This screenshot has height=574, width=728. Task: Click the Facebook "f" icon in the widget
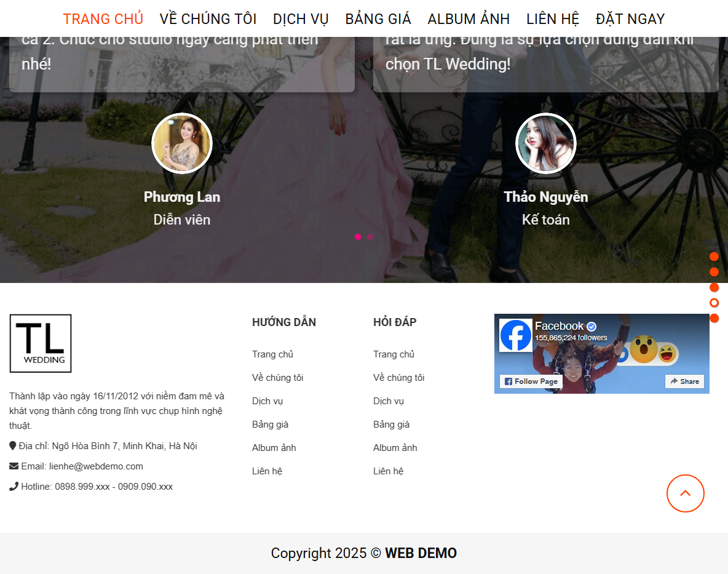[516, 335]
